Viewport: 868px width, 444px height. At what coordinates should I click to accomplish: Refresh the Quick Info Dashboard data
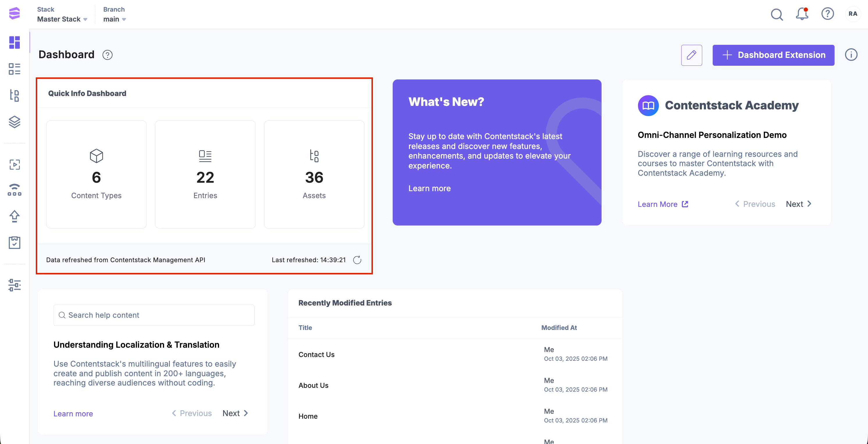[357, 260]
